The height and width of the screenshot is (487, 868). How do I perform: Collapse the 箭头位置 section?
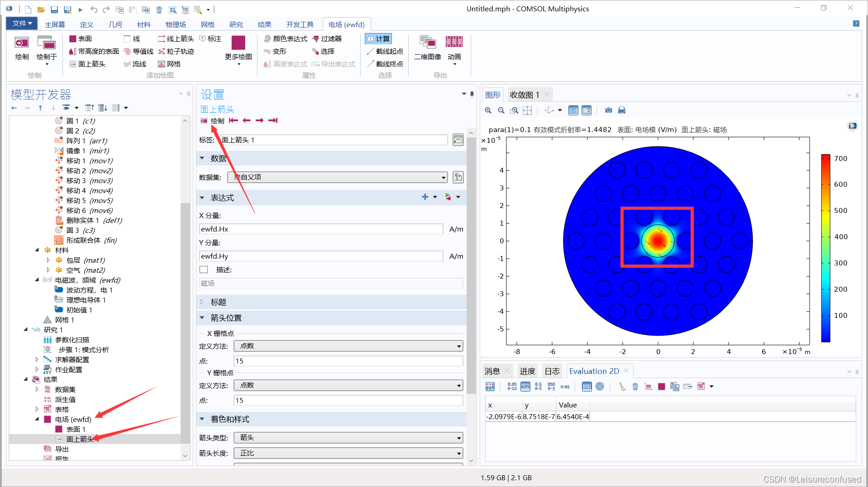pos(202,318)
